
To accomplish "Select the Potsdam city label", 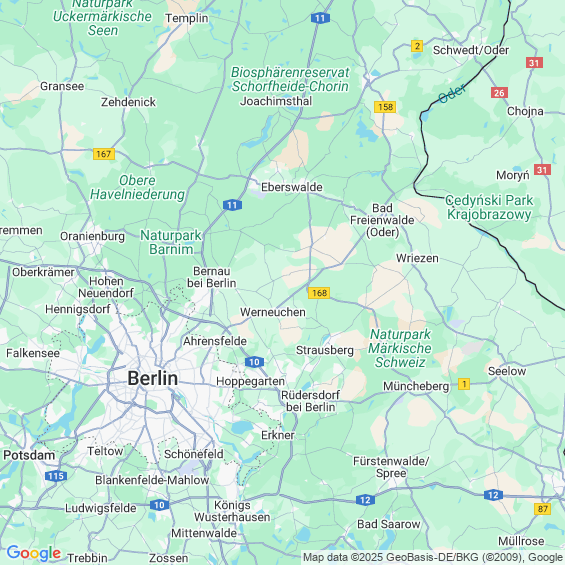I will click(29, 455).
